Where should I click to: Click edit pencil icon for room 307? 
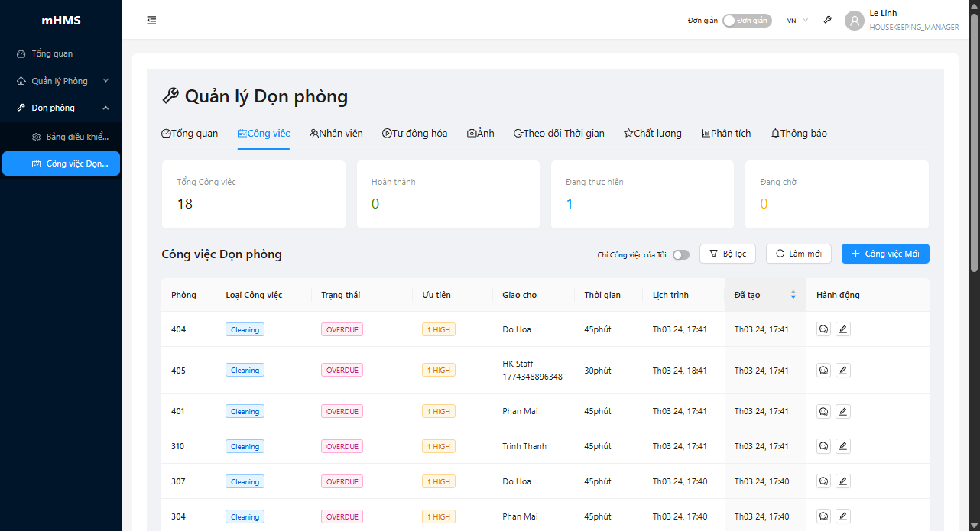(842, 481)
